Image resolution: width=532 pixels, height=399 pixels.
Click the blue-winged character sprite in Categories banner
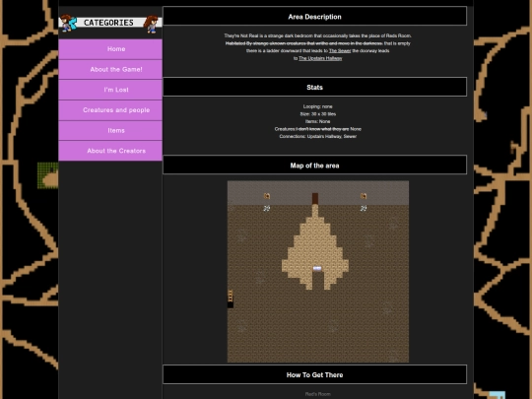tap(69, 23)
